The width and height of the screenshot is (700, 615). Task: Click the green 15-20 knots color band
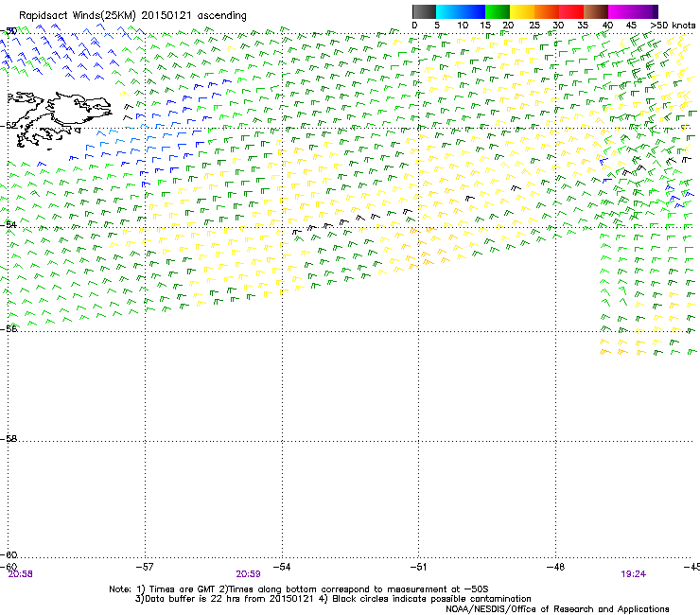click(x=498, y=11)
